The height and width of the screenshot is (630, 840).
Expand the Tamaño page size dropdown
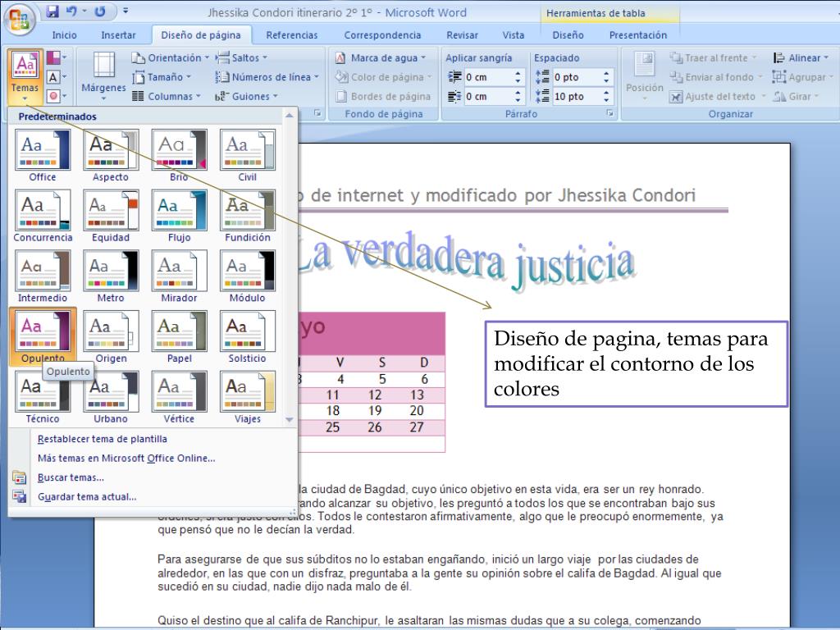pos(162,77)
